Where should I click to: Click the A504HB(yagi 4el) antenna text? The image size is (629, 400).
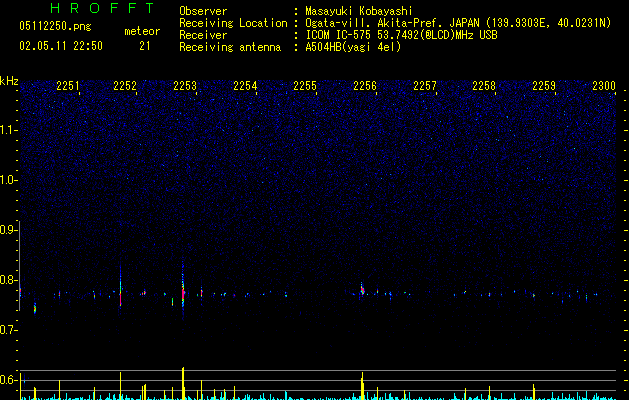353,47
